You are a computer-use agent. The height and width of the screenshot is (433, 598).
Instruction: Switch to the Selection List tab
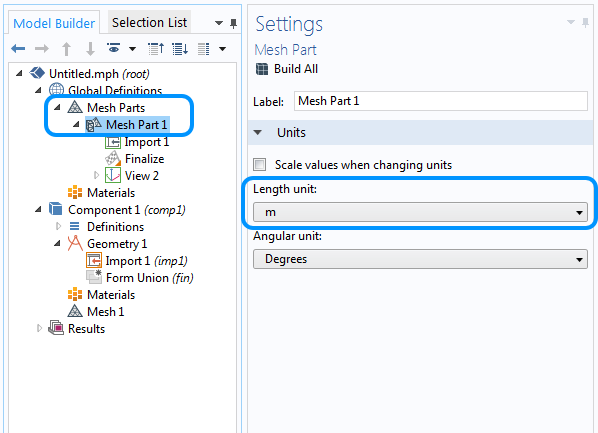149,23
